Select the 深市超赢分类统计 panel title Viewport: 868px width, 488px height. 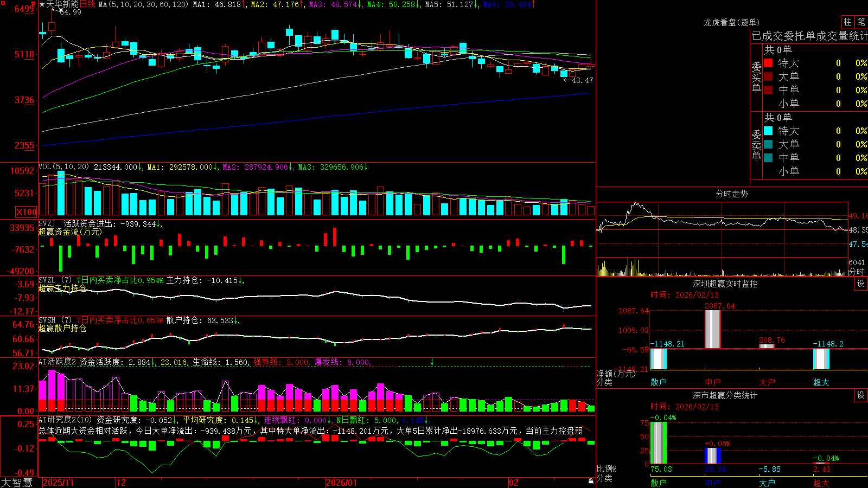pos(725,395)
